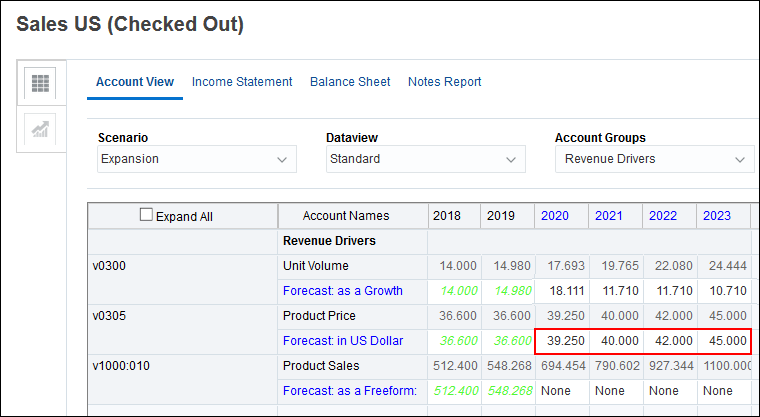The image size is (760, 417).
Task: Click the 17.693 Unit Volume value
Action: (566, 266)
